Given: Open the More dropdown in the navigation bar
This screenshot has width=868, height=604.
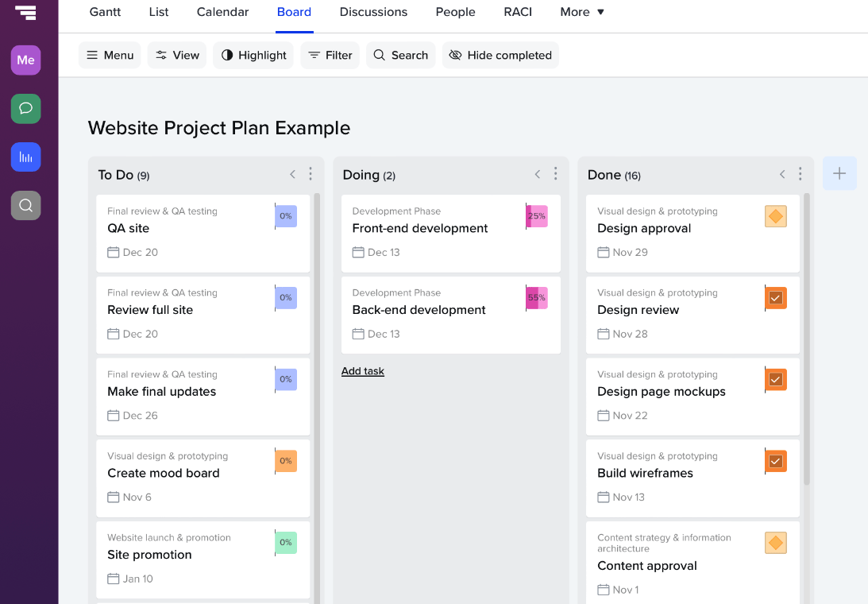Looking at the screenshot, I should click(581, 12).
